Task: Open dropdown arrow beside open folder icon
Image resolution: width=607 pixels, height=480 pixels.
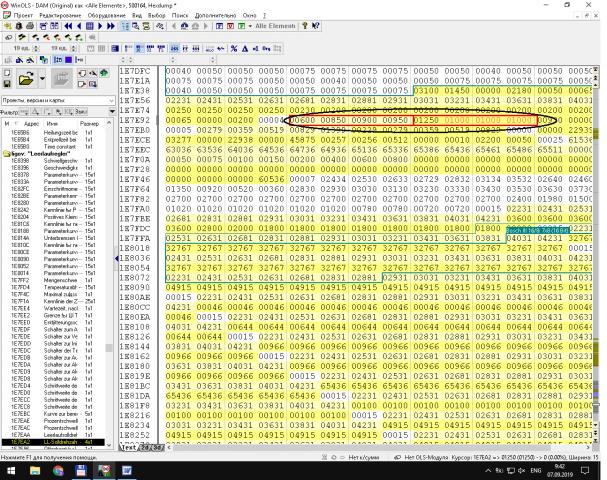Action: click(42, 79)
